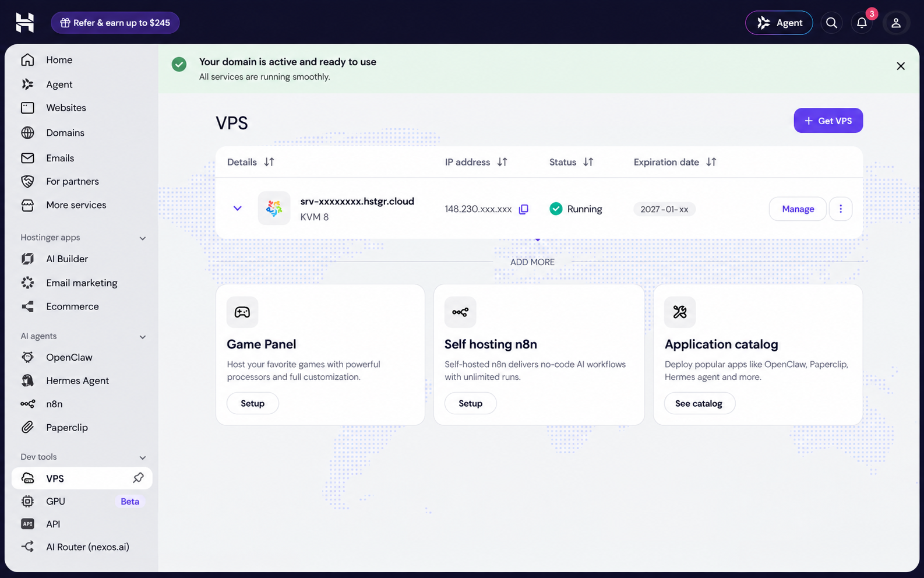Click the Paperclip icon in sidebar
The width and height of the screenshot is (924, 578).
coord(27,428)
